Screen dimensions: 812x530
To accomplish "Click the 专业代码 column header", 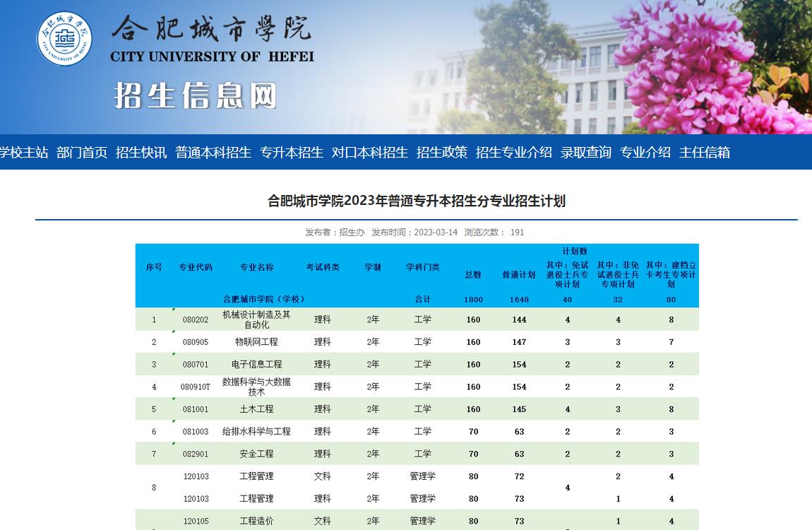I will coord(196,267).
